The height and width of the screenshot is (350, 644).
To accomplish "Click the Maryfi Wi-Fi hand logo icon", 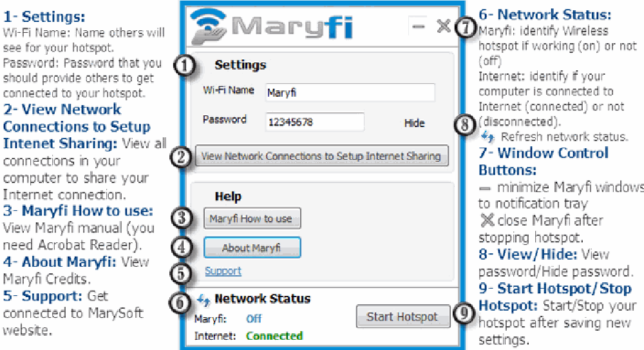I will [209, 26].
